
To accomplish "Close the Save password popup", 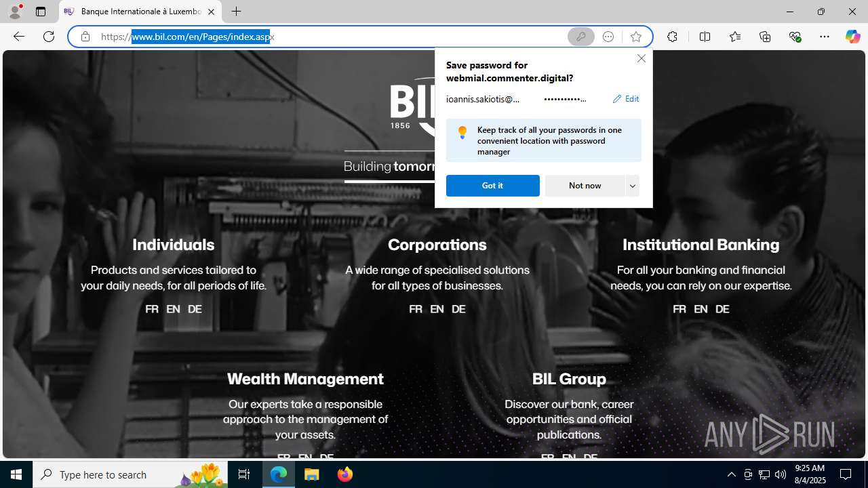I will tap(641, 59).
